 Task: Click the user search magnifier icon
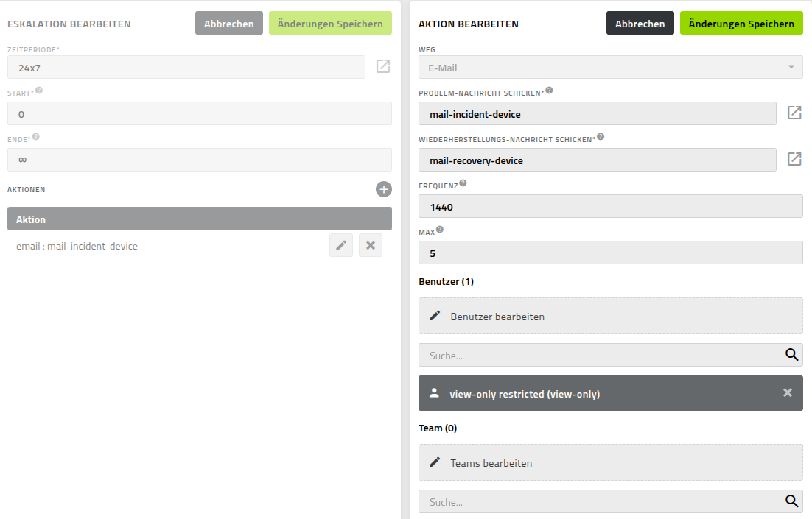tap(791, 355)
